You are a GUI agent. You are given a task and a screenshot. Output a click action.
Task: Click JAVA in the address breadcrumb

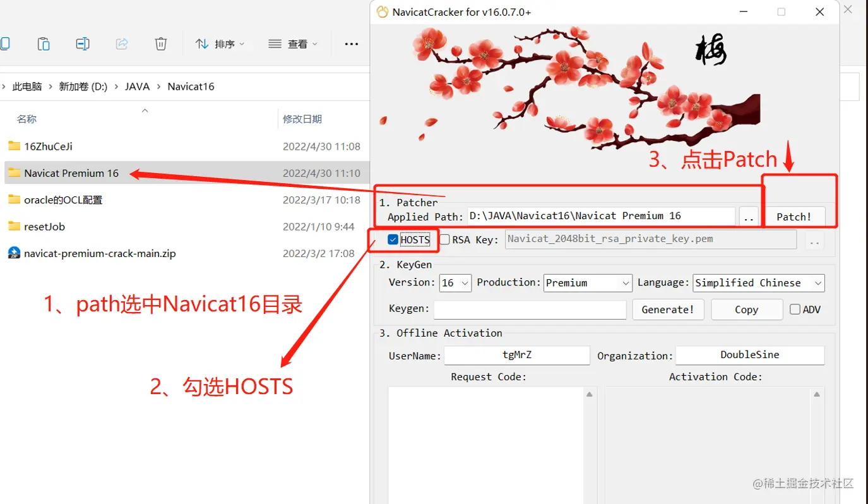click(x=138, y=87)
